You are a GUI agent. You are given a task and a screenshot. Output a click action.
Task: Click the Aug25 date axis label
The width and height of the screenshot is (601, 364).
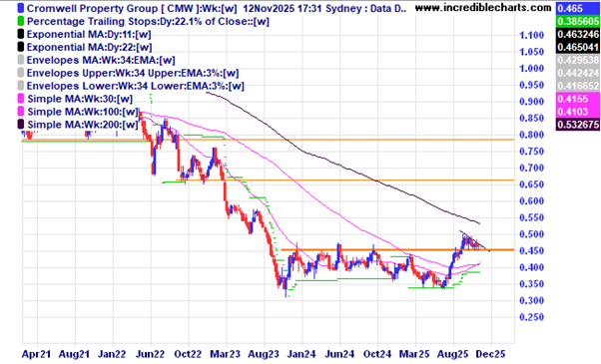(x=452, y=354)
